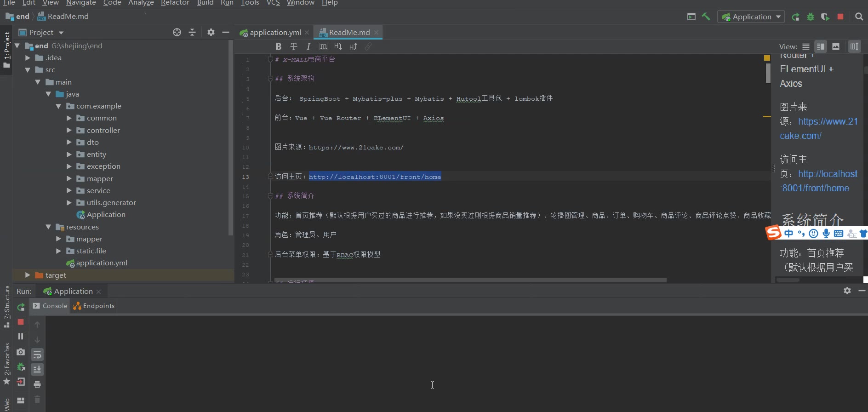The width and height of the screenshot is (868, 412).
Task: Apply strikethrough formatting in markdown toolbar
Action: point(293,46)
